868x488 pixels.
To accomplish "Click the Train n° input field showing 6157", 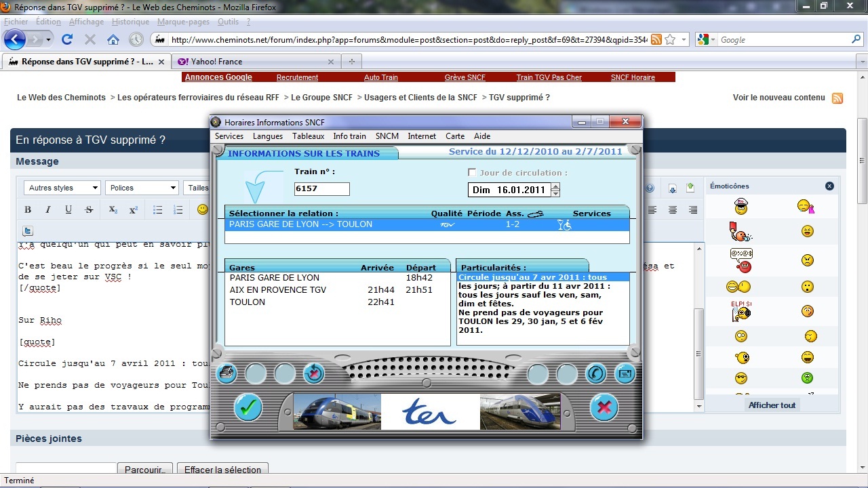I will tap(322, 189).
